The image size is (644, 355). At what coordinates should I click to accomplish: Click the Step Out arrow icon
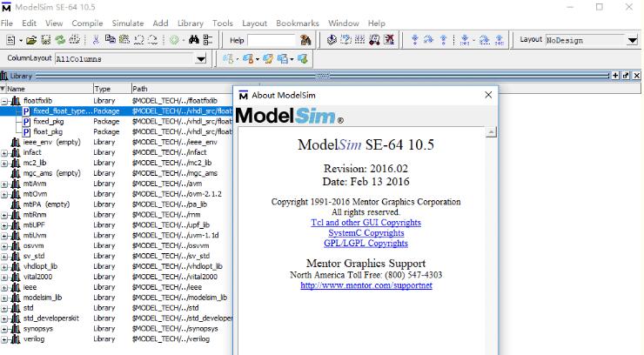pyautogui.click(x=444, y=40)
